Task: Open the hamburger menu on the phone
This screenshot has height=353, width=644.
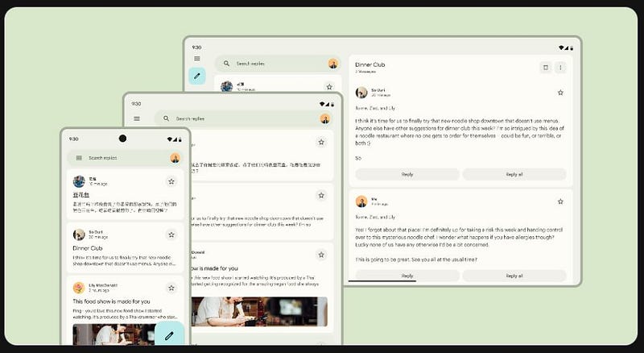Action: [79, 158]
